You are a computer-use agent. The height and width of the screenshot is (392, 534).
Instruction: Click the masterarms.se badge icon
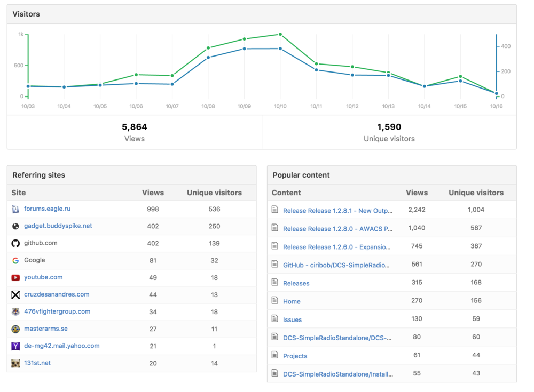[x=15, y=329]
